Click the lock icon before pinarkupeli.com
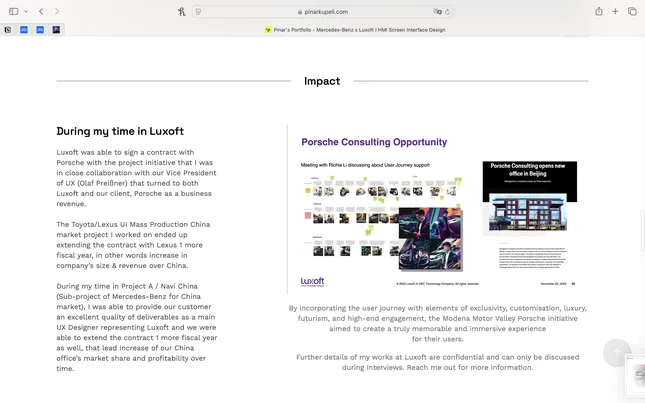 [300, 12]
